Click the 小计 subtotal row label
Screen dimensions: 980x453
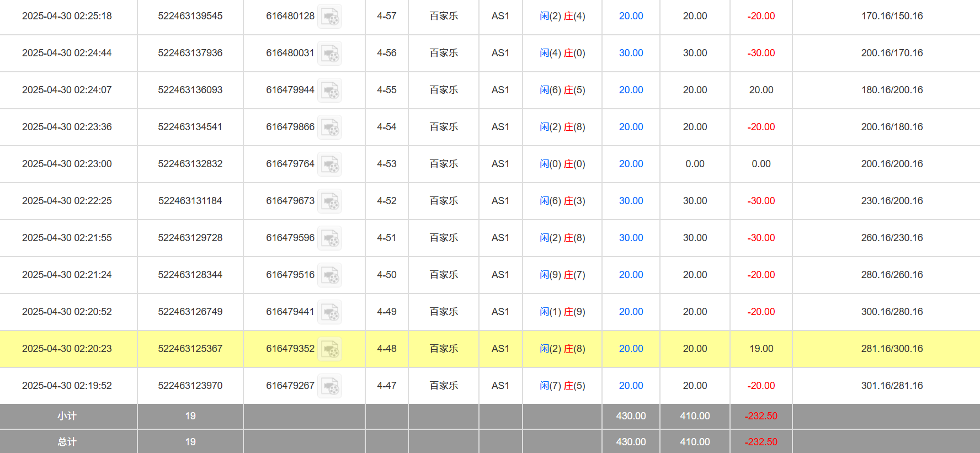tap(67, 416)
